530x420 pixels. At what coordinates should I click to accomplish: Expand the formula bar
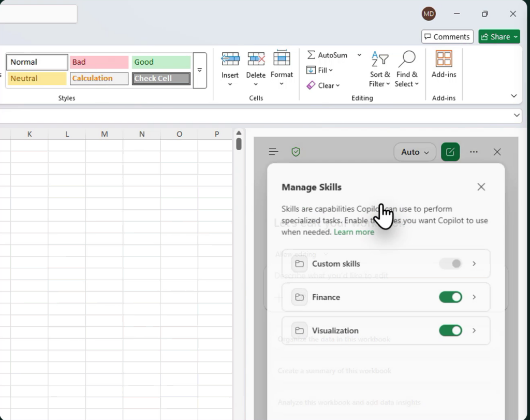point(517,115)
